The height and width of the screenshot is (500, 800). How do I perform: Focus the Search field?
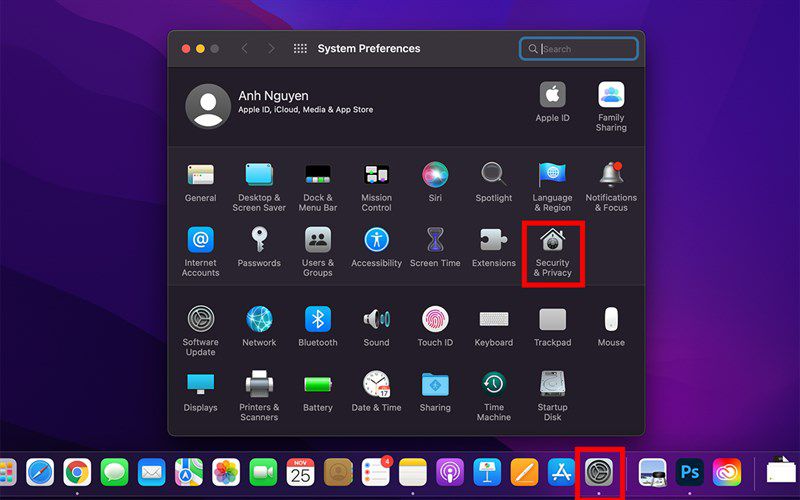(579, 49)
